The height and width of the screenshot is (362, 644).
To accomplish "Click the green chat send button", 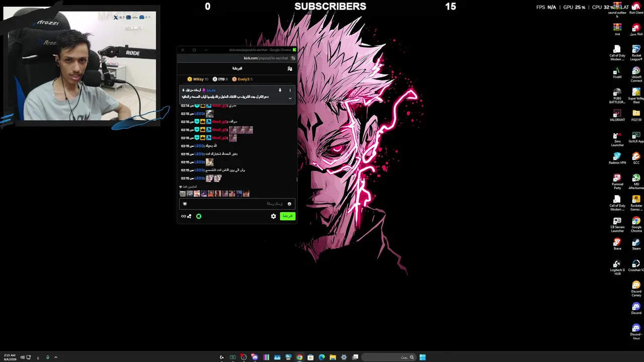I will point(287,216).
